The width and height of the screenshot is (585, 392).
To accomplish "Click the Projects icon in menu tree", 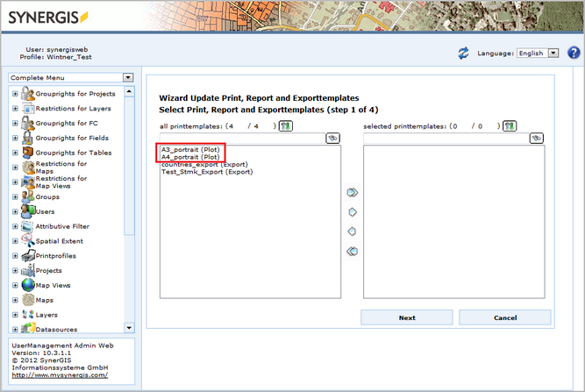I will [x=28, y=270].
